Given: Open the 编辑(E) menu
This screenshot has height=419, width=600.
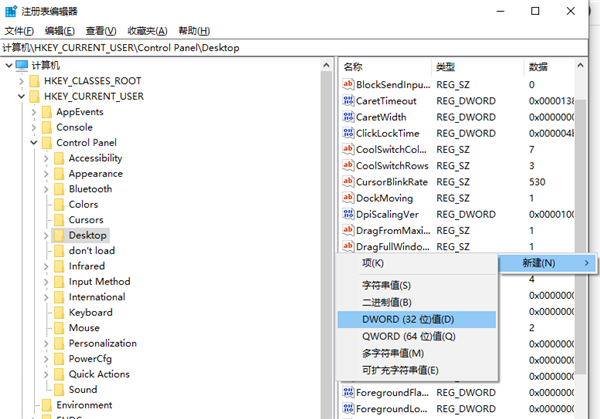Looking at the screenshot, I should pos(59,31).
